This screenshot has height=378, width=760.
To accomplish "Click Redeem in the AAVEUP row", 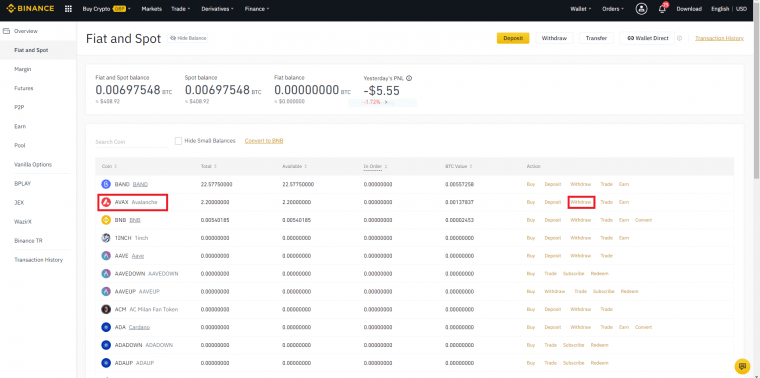I will 630,292.
